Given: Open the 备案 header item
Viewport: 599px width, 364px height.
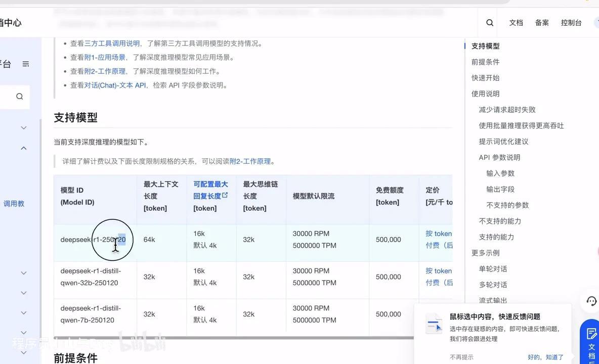Looking at the screenshot, I should 542,23.
